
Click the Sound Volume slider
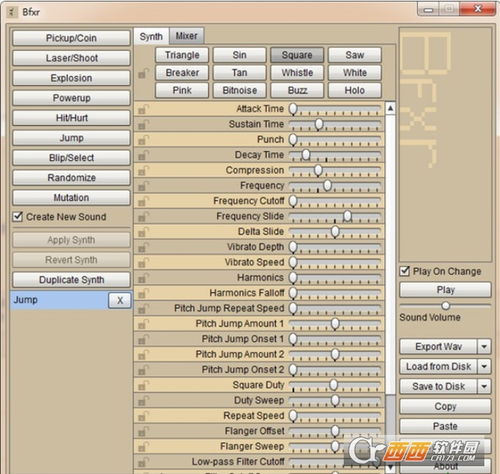tap(445, 305)
